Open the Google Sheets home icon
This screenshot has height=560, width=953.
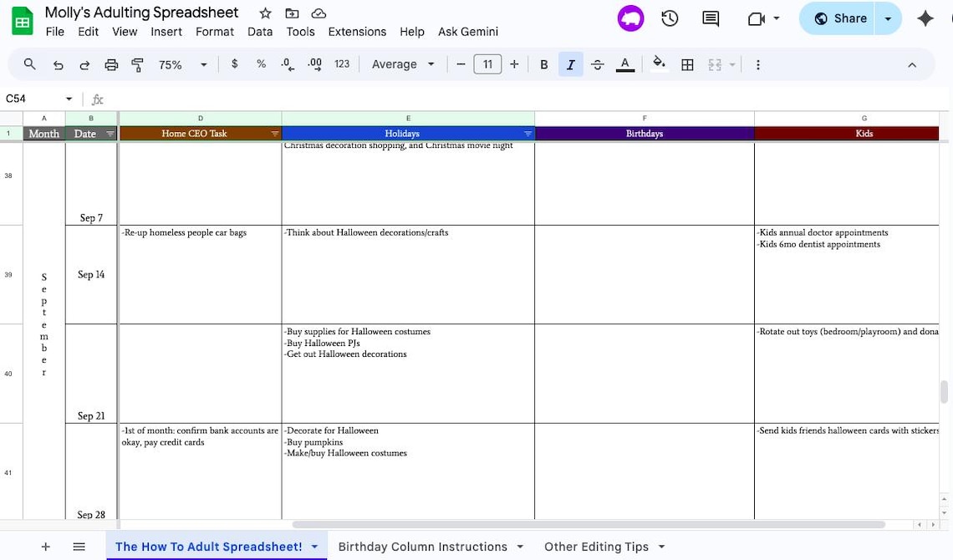tap(23, 22)
